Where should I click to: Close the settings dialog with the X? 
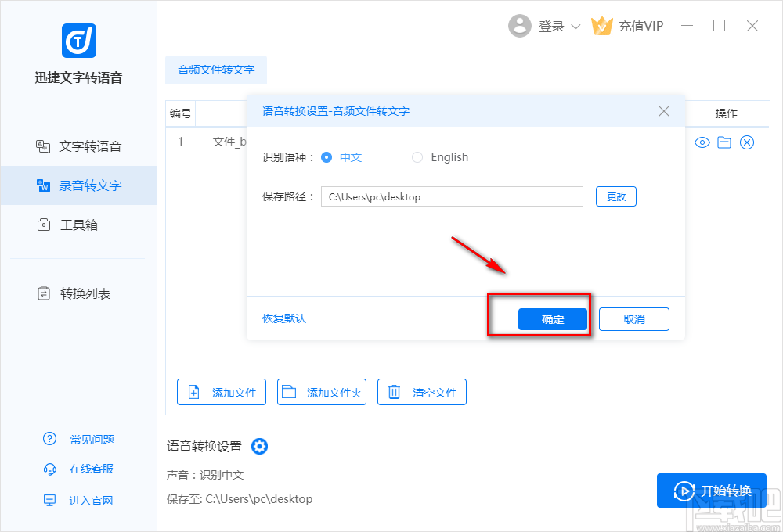pyautogui.click(x=664, y=111)
